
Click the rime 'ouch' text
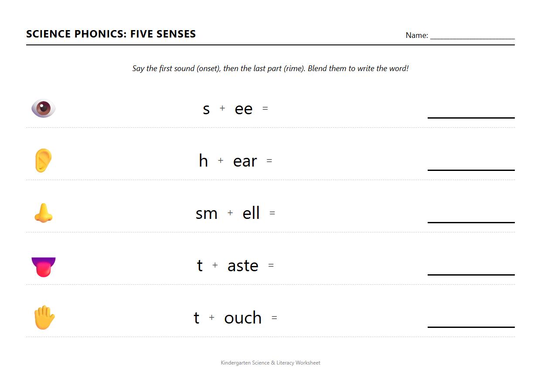point(243,318)
